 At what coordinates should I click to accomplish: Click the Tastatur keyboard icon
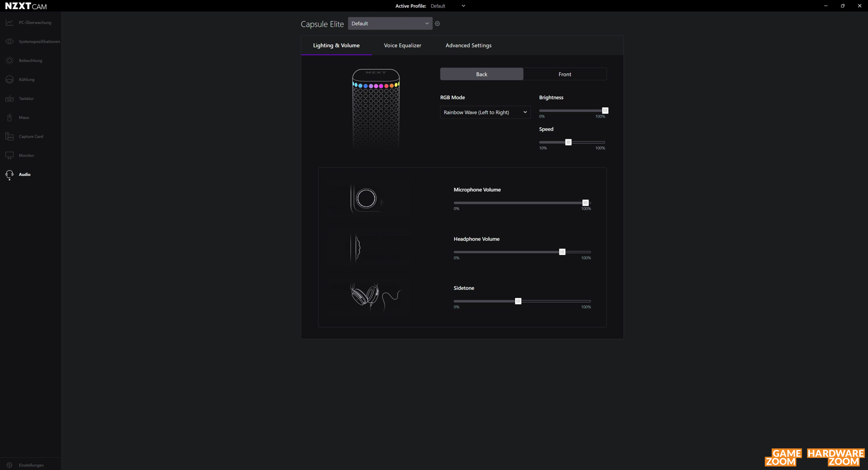10,99
